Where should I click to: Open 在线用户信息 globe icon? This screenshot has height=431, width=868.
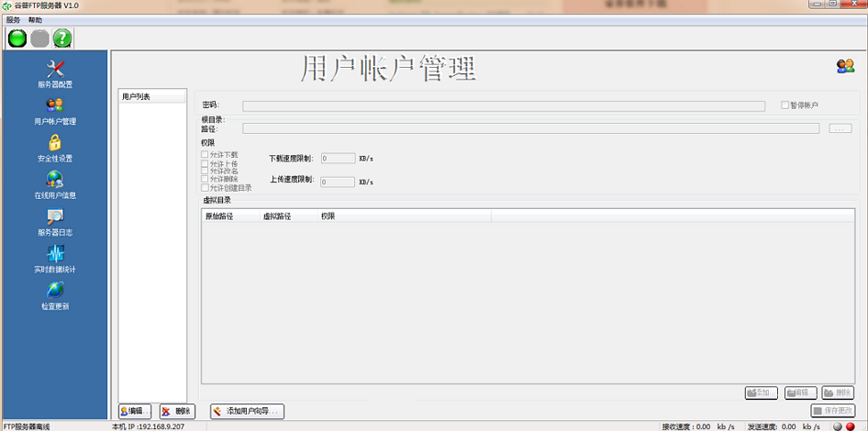55,179
